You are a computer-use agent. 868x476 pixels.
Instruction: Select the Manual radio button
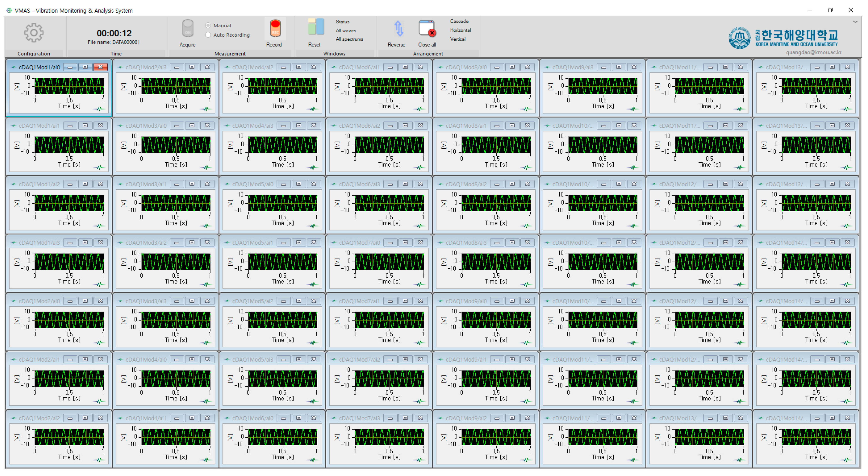tap(208, 26)
